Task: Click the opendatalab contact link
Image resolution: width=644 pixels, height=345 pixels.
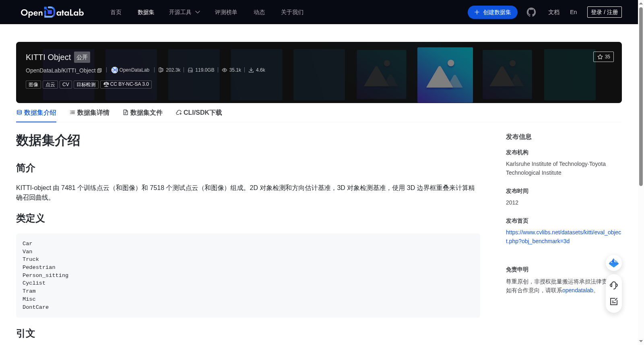Action: tap(578, 290)
